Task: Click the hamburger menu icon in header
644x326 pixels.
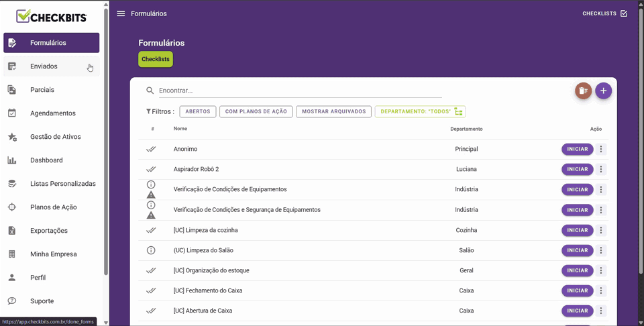Action: pos(121,13)
